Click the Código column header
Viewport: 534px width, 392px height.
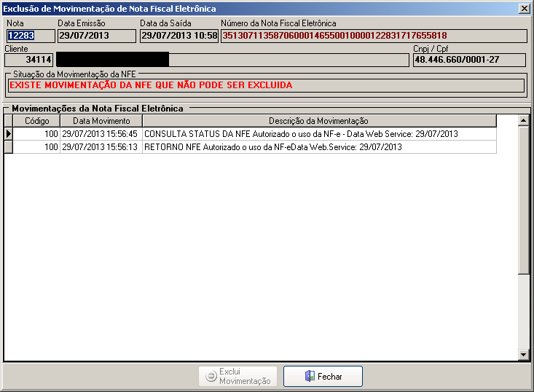click(x=36, y=121)
